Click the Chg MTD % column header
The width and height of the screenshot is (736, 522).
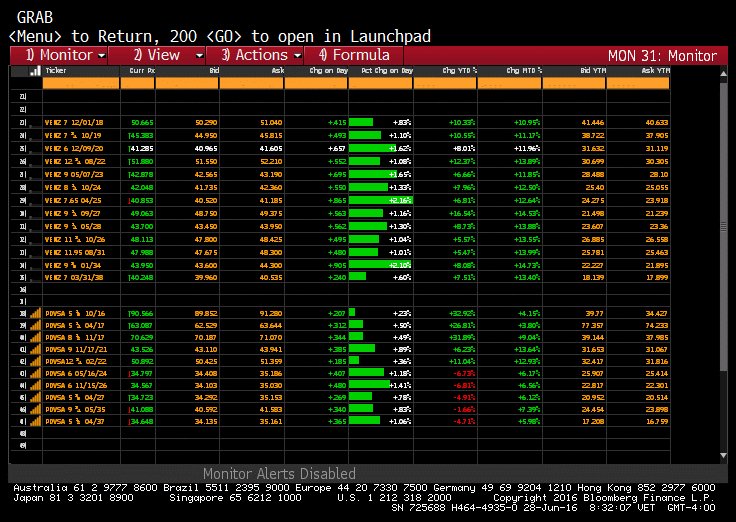pos(524,70)
